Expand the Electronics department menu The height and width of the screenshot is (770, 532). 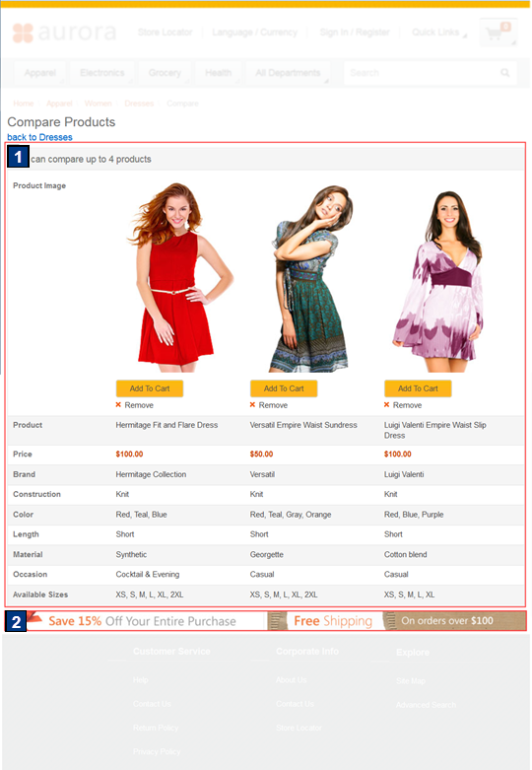[x=102, y=73]
